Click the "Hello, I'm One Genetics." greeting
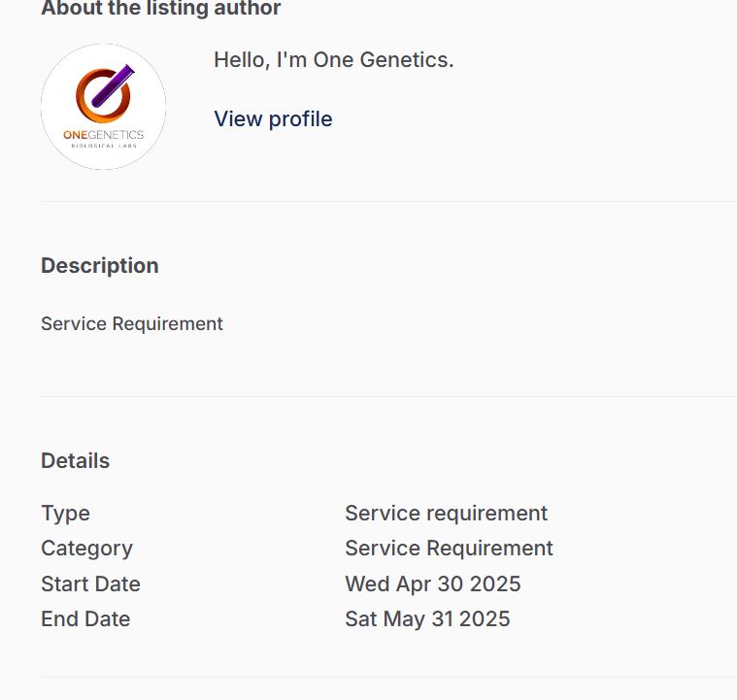 (x=333, y=59)
